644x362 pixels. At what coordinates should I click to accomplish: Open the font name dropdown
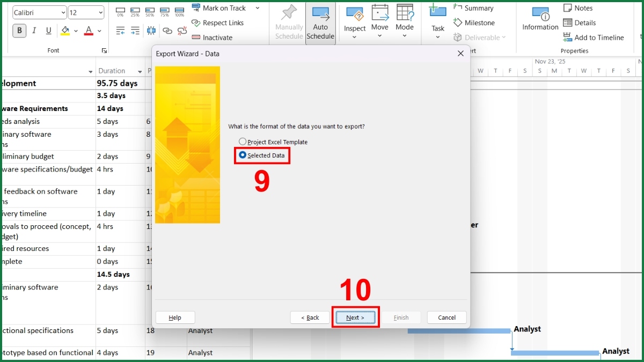point(63,12)
